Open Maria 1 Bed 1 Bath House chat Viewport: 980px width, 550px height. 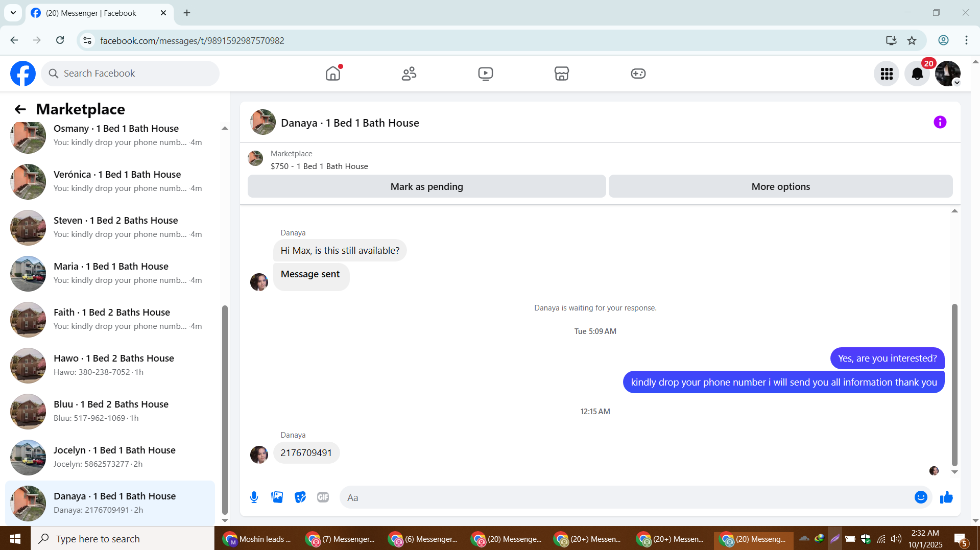click(x=110, y=273)
